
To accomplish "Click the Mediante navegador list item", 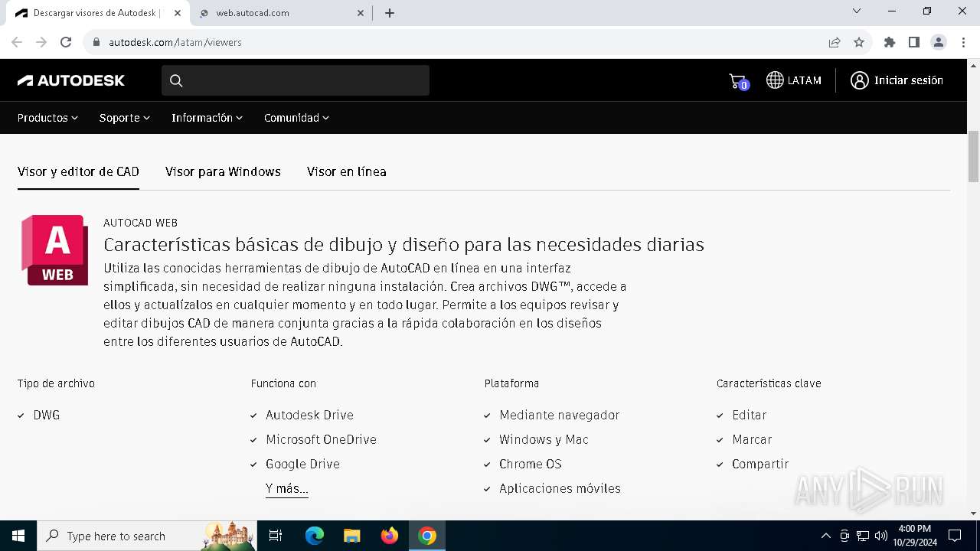I will (559, 415).
